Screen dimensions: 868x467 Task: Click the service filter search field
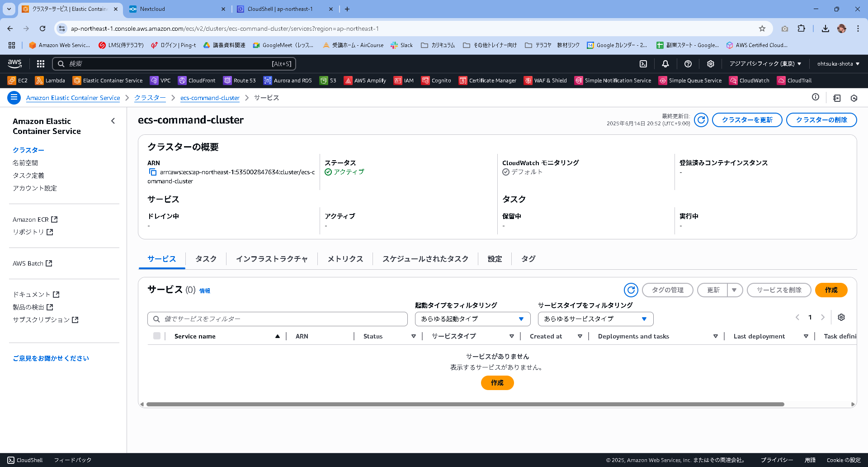coord(277,319)
